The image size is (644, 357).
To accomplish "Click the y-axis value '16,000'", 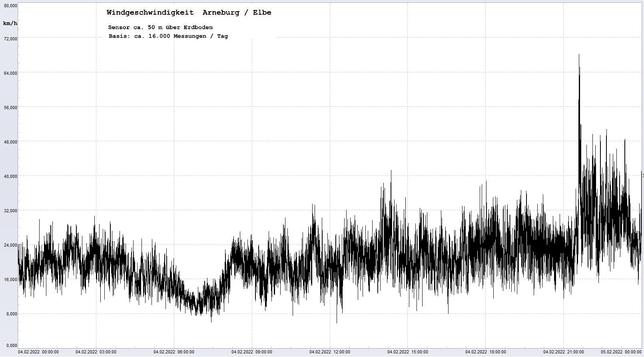I will (x=10, y=279).
